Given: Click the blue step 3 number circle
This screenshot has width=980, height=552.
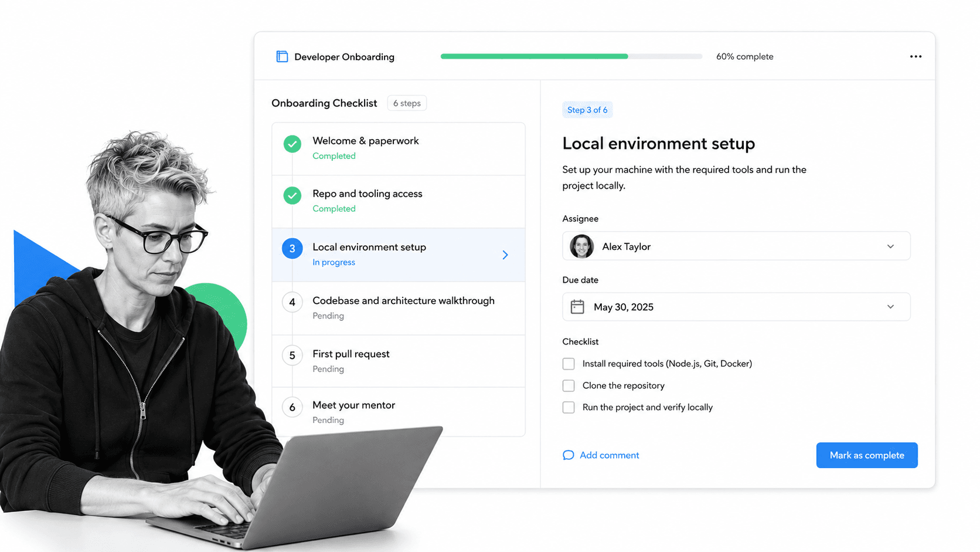Looking at the screenshot, I should click(x=292, y=249).
